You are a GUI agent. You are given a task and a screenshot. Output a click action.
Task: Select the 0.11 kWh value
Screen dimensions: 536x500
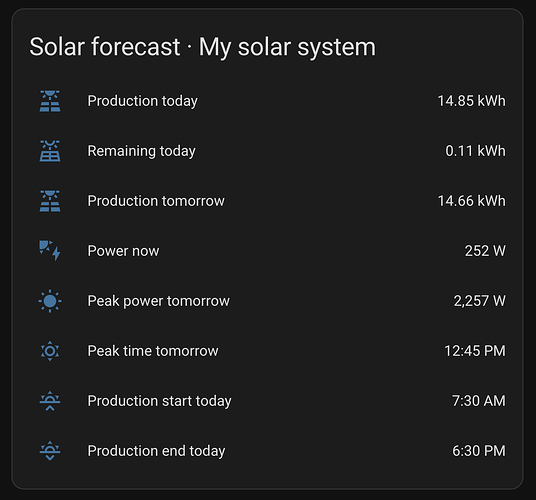point(475,151)
